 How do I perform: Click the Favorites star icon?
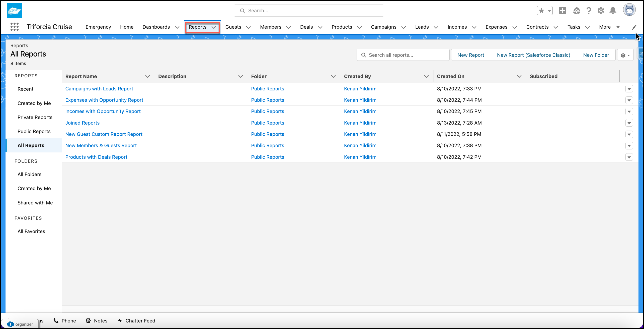(541, 11)
